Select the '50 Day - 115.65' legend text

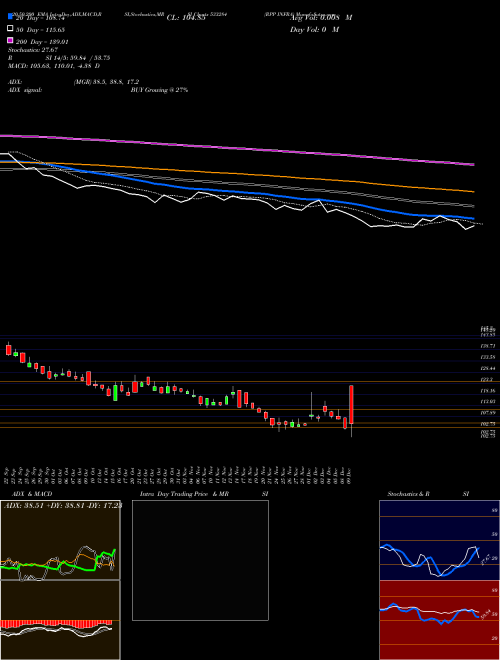[x=40, y=30]
